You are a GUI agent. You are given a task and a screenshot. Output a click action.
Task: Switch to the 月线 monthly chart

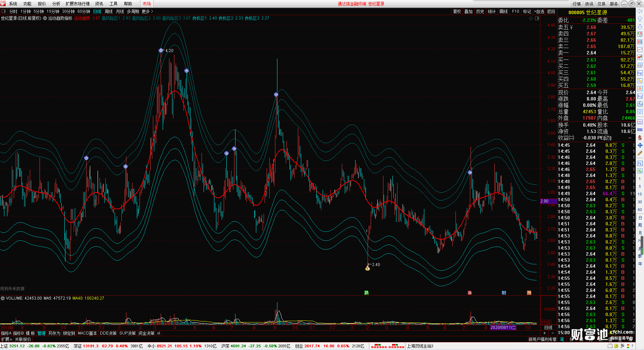coord(120,11)
